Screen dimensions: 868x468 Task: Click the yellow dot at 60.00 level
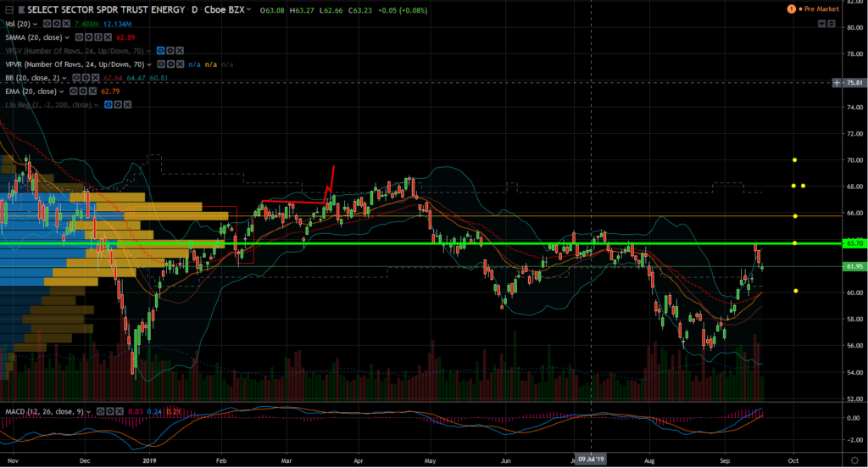pyautogui.click(x=795, y=291)
